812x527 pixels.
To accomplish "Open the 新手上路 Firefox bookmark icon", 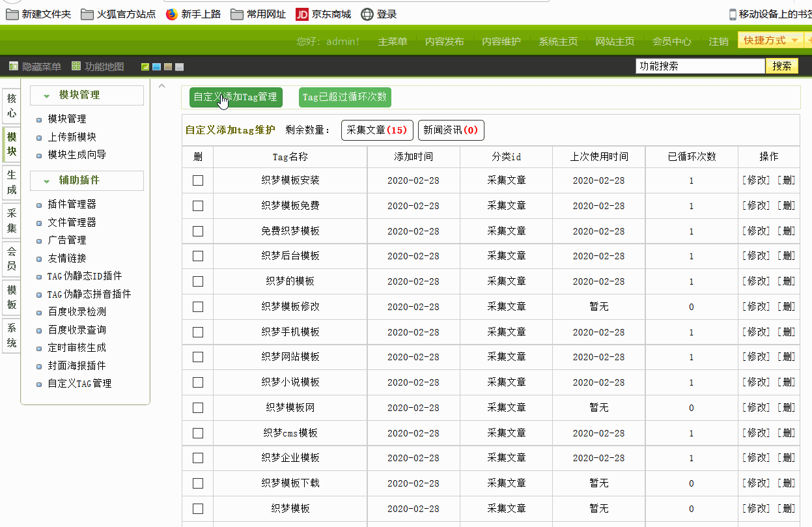I will pyautogui.click(x=171, y=13).
